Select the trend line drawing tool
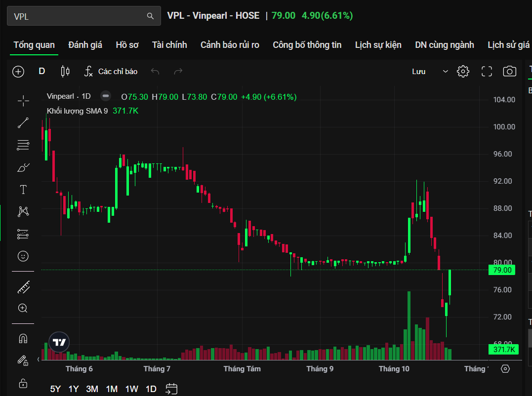This screenshot has height=396, width=532. click(x=23, y=123)
